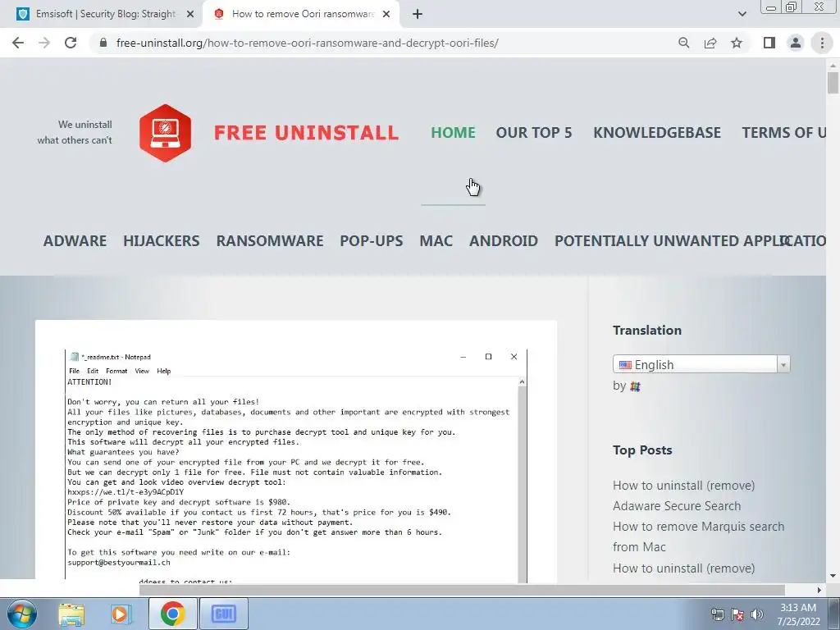Screen dimensions: 840x630
Task: Click the dropdown arrow of language selector
Action: (x=783, y=365)
